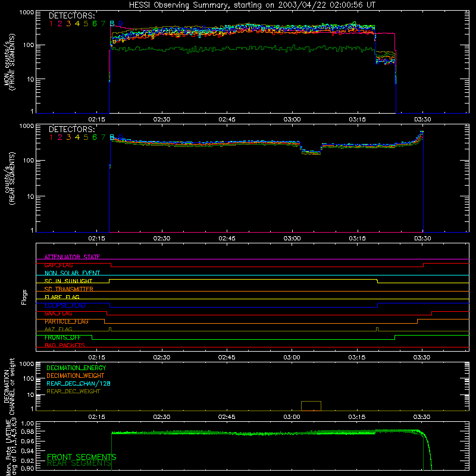Click the SC_TRANSMITTER flag label

point(69,289)
